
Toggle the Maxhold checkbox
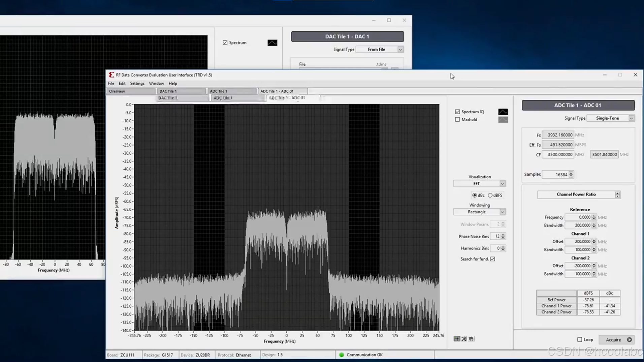click(457, 119)
